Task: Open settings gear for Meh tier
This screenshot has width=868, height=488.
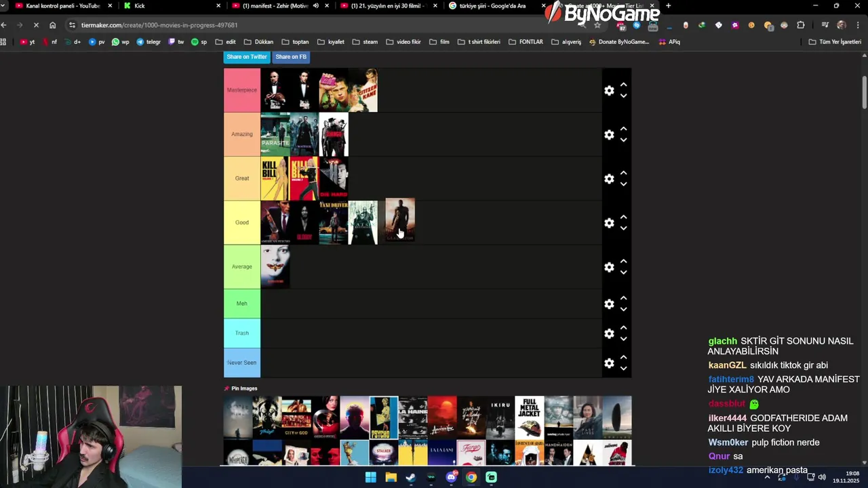Action: [x=609, y=304]
